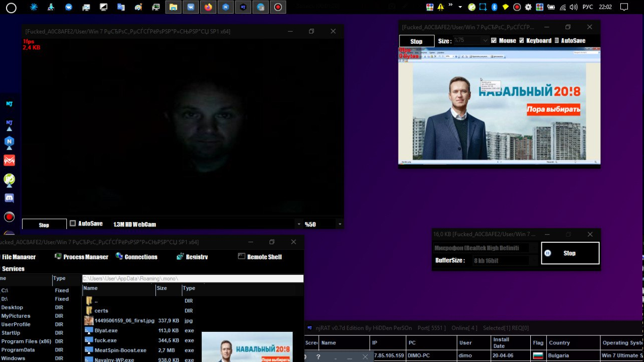Image resolution: width=644 pixels, height=362 pixels.
Task: Select the DIMO-PC cell in njRAT list
Action: point(432,355)
